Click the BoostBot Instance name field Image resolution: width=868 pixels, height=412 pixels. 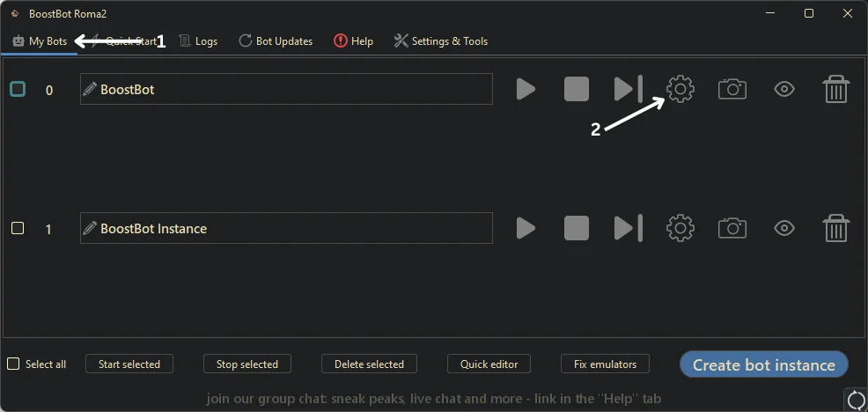coord(286,228)
